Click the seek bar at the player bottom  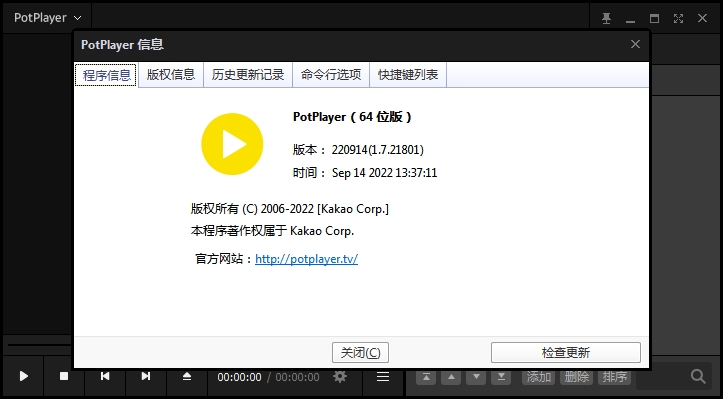(x=39, y=345)
